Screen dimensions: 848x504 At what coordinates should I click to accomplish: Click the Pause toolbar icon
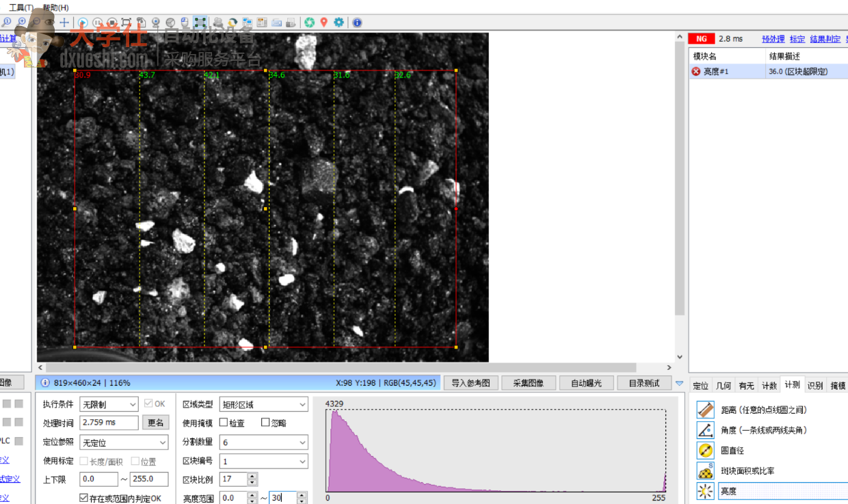point(97,23)
